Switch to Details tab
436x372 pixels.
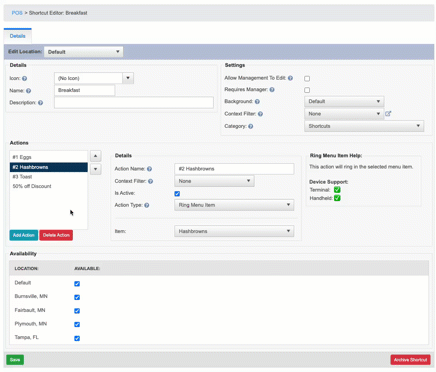click(x=18, y=36)
